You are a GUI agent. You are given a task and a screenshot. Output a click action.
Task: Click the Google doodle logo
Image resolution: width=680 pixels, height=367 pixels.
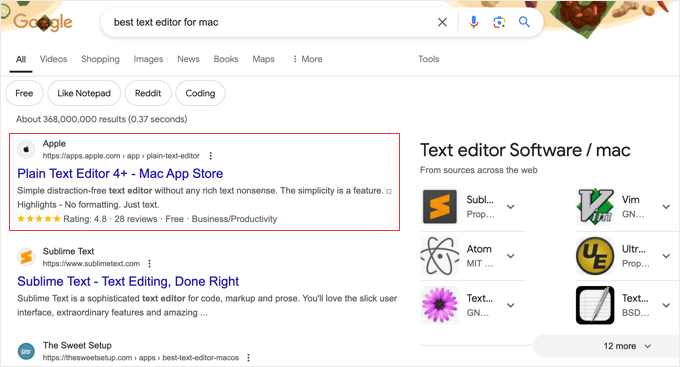pyautogui.click(x=42, y=22)
